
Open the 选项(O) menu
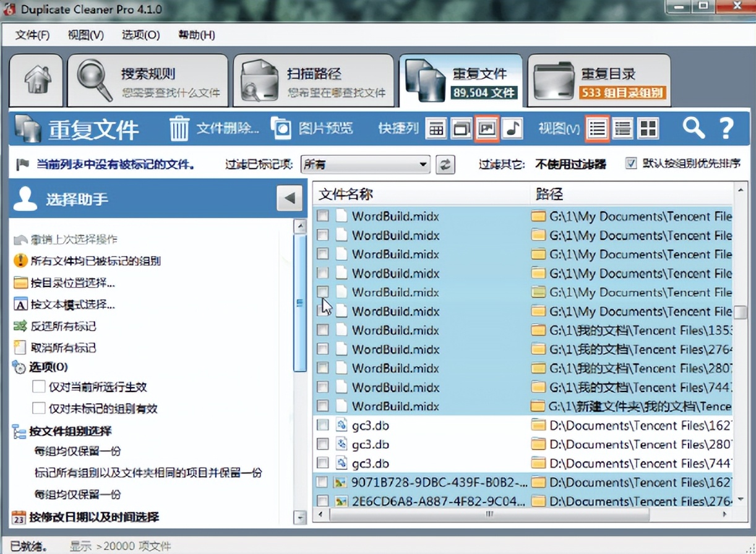(139, 35)
